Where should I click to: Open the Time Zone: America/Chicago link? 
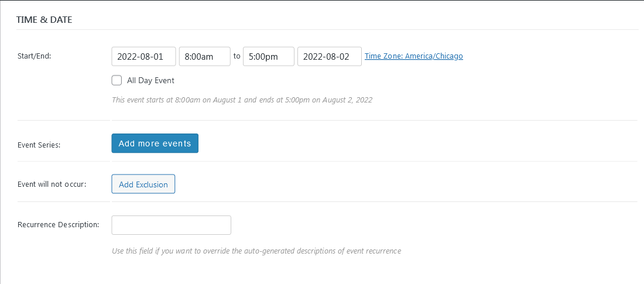coord(413,56)
